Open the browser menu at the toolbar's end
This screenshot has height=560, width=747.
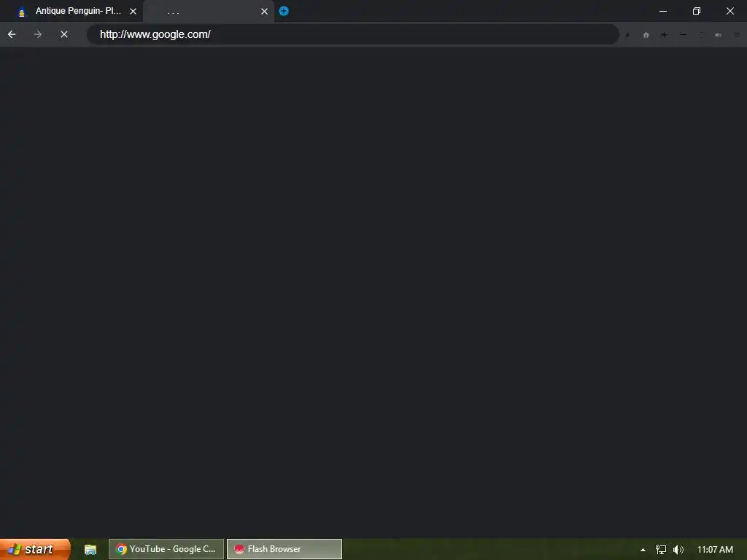click(x=737, y=35)
